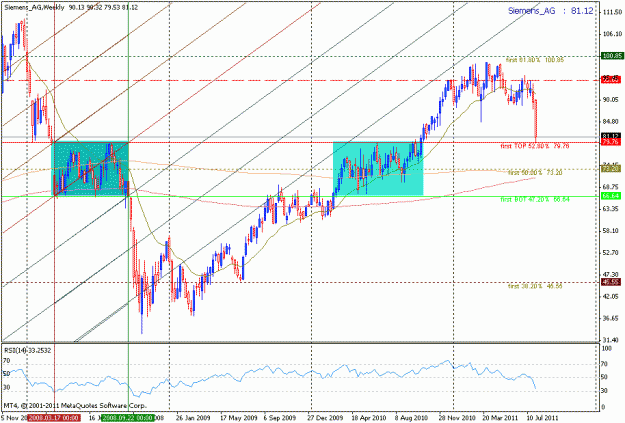
Task: Click the dark red 46.55 price tag
Action: 611,282
